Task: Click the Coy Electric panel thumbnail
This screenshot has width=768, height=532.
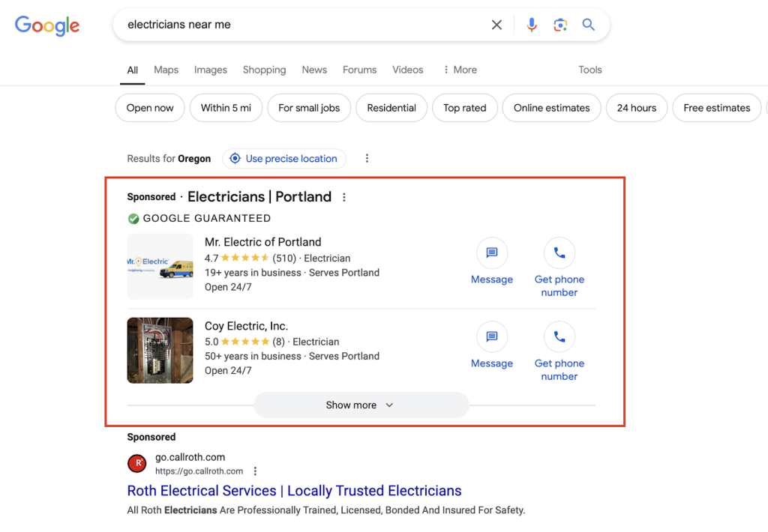Action: 160,351
